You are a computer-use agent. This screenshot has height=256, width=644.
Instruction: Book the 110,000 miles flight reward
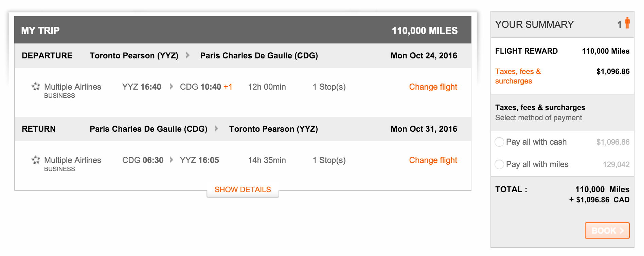coord(607,231)
